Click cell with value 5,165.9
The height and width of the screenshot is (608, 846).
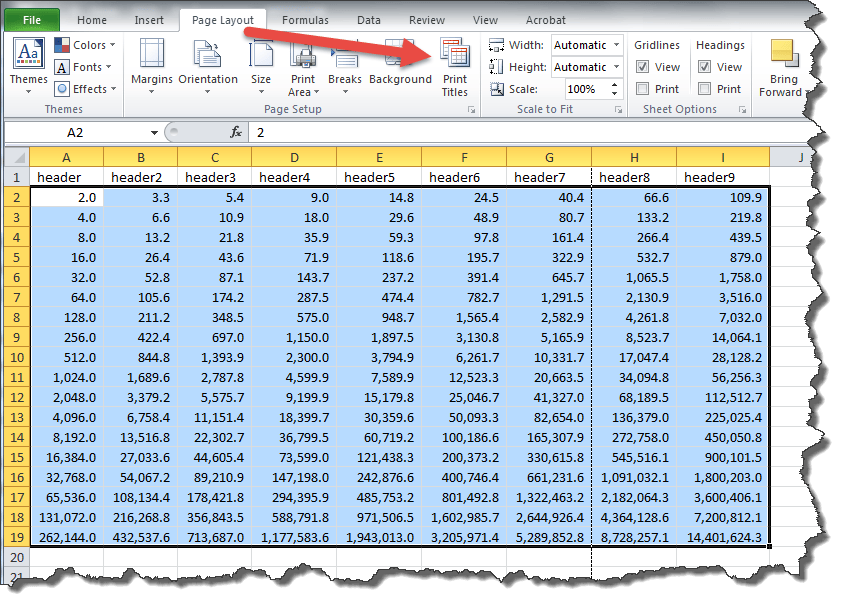(549, 338)
